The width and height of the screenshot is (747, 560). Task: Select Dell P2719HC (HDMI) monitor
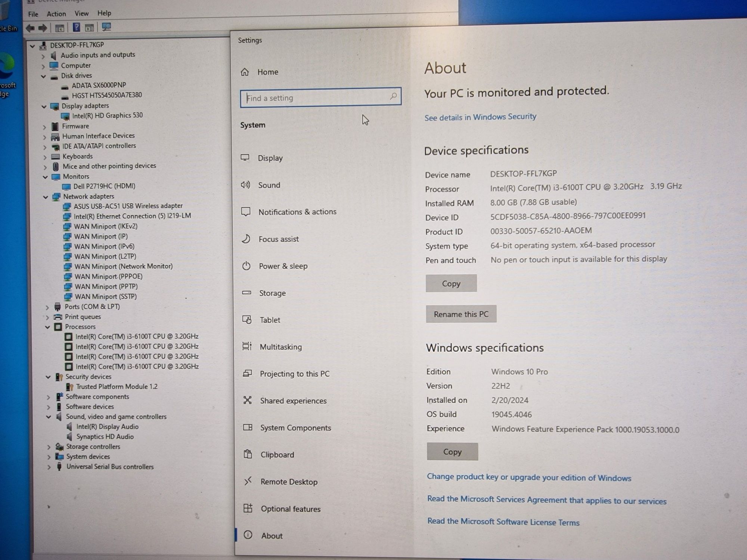(x=104, y=186)
